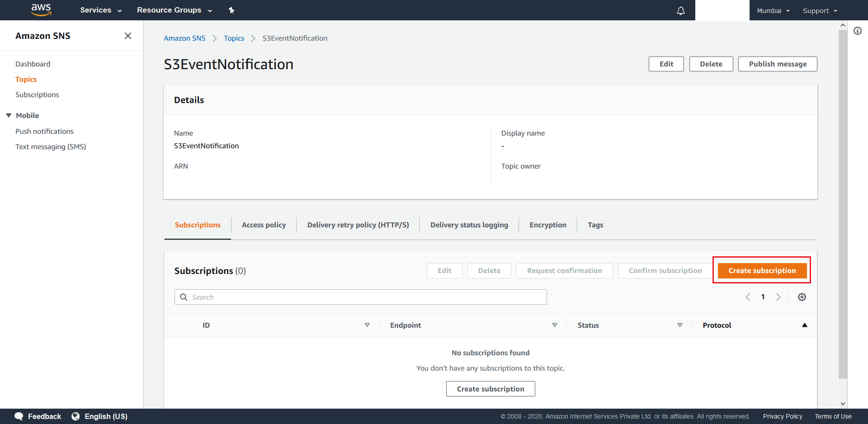Collapse the Mobile section
This screenshot has height=424, width=868.
tap(9, 115)
